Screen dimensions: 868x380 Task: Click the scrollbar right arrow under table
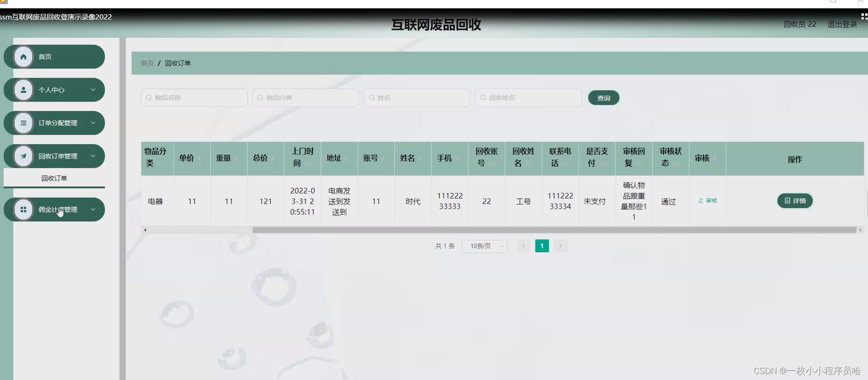(x=861, y=230)
